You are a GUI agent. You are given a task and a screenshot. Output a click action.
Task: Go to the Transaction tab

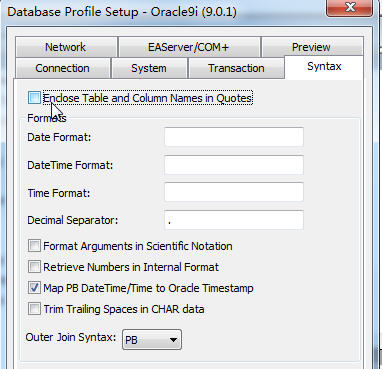click(x=236, y=68)
